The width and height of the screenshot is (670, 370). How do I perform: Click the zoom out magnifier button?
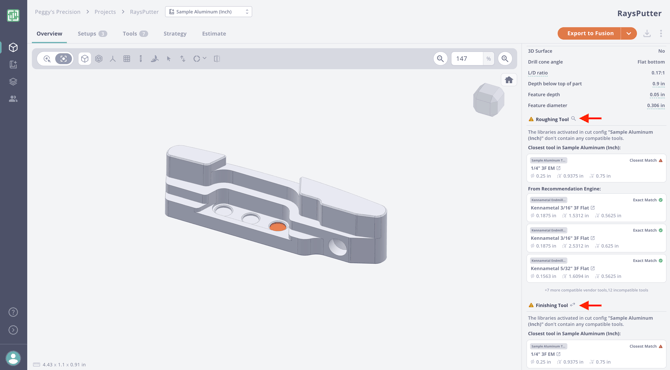pyautogui.click(x=440, y=59)
